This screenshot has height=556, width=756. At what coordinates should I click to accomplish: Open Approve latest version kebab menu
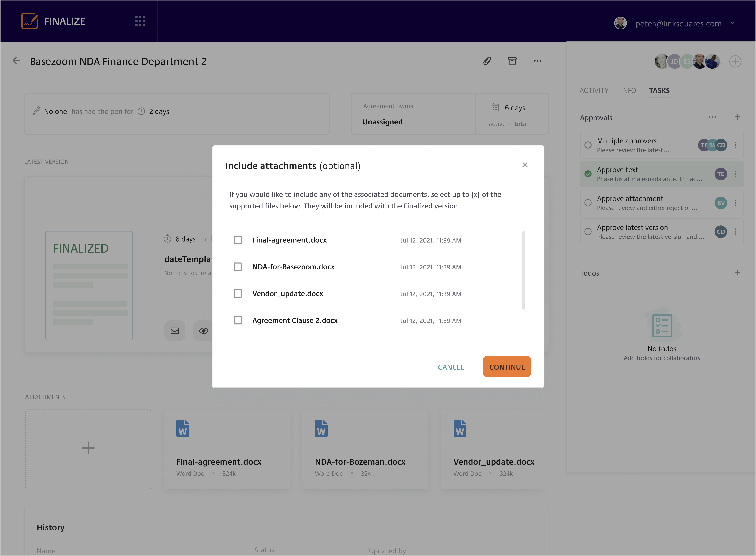coord(735,232)
